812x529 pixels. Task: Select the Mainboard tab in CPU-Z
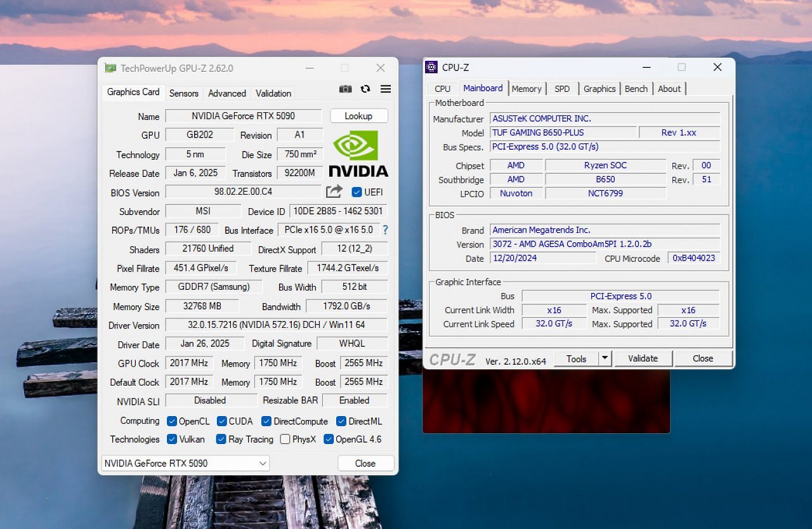[x=483, y=88]
